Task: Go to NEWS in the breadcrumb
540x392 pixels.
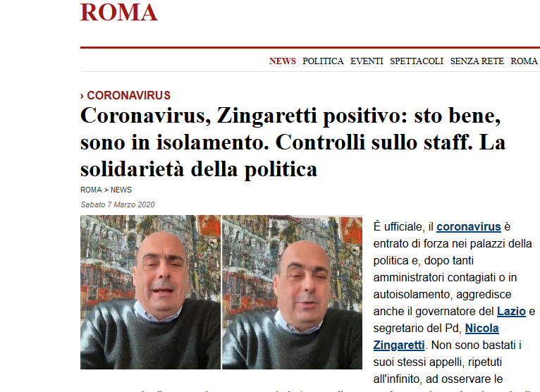Action: pos(121,190)
